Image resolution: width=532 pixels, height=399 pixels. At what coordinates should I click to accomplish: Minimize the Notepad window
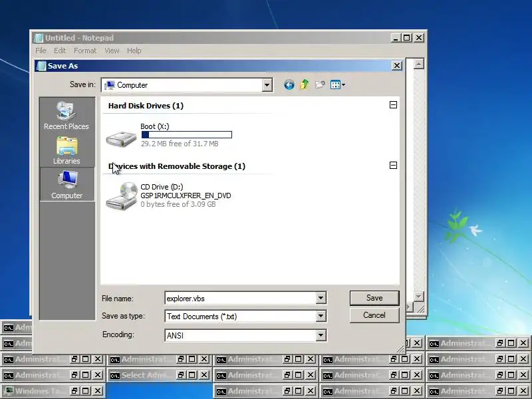(x=395, y=38)
